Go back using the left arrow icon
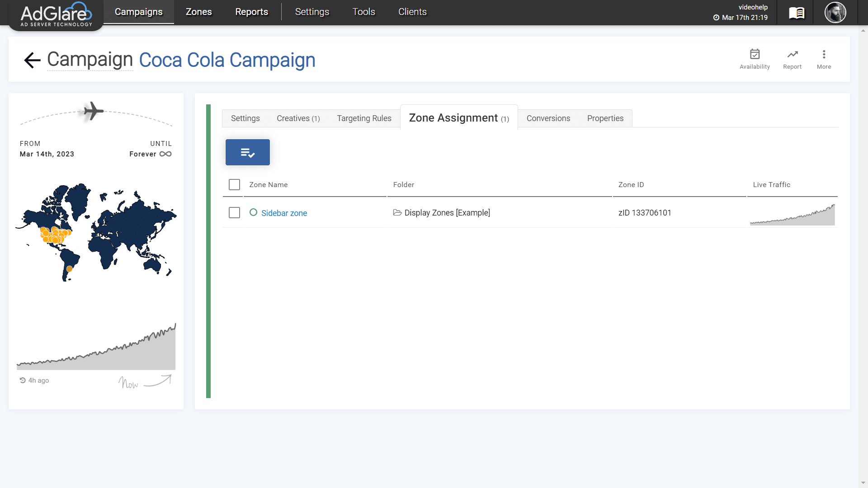 pos(32,60)
